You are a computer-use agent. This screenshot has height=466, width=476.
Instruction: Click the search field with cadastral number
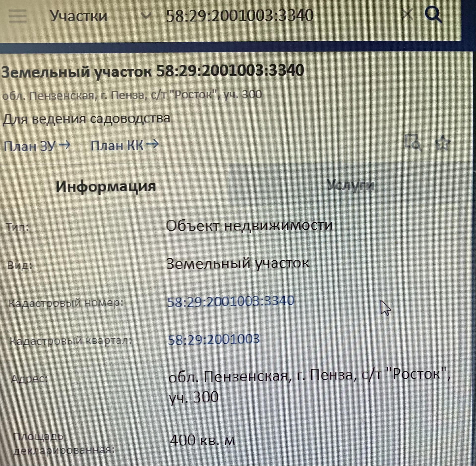239,16
